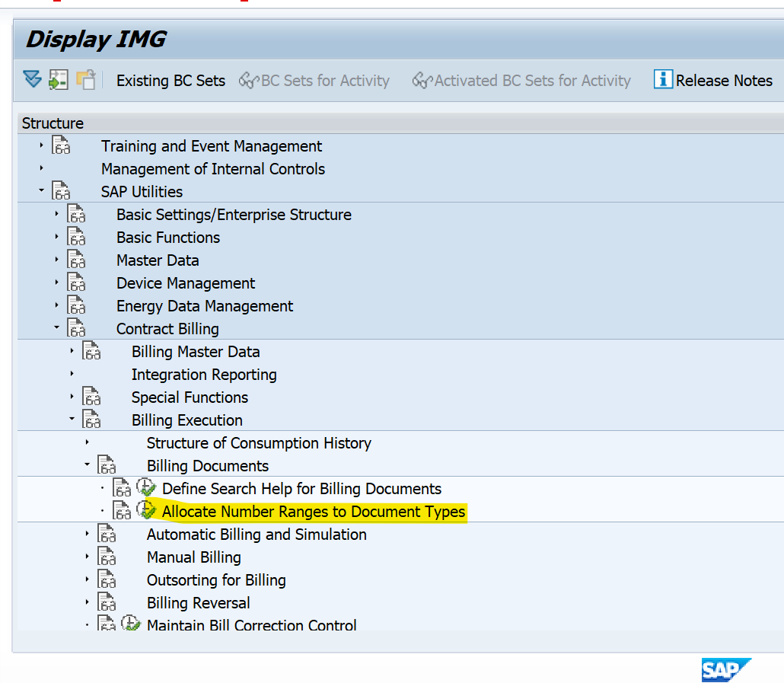Image resolution: width=784 pixels, height=683 pixels.
Task: Click Activated BC Sets for Activity
Action: pos(521,81)
